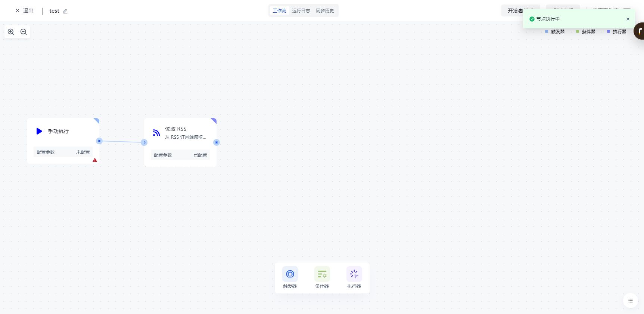
Task: Open the list menu in bottom-right corner
Action: (630, 301)
